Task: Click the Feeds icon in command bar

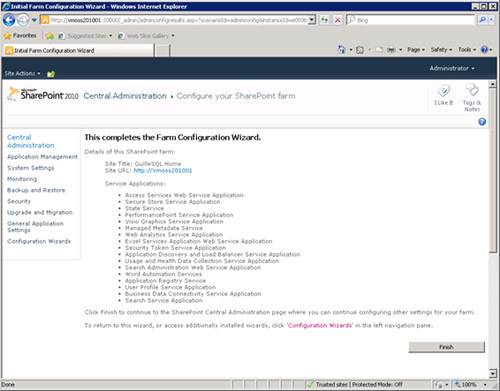Action: point(360,50)
